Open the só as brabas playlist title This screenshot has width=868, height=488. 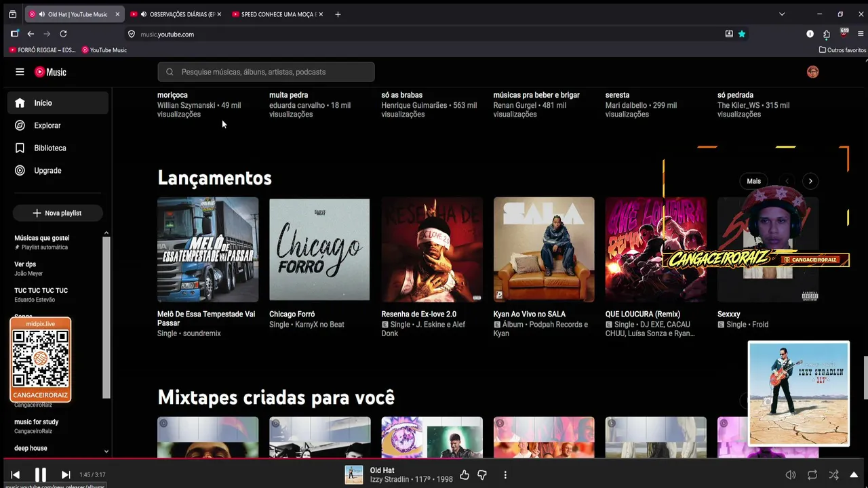402,96
